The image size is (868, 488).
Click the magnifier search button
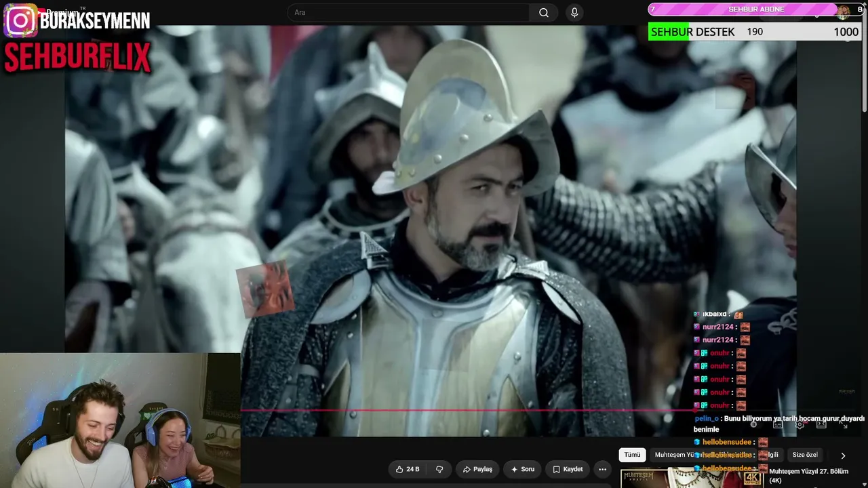[544, 12]
